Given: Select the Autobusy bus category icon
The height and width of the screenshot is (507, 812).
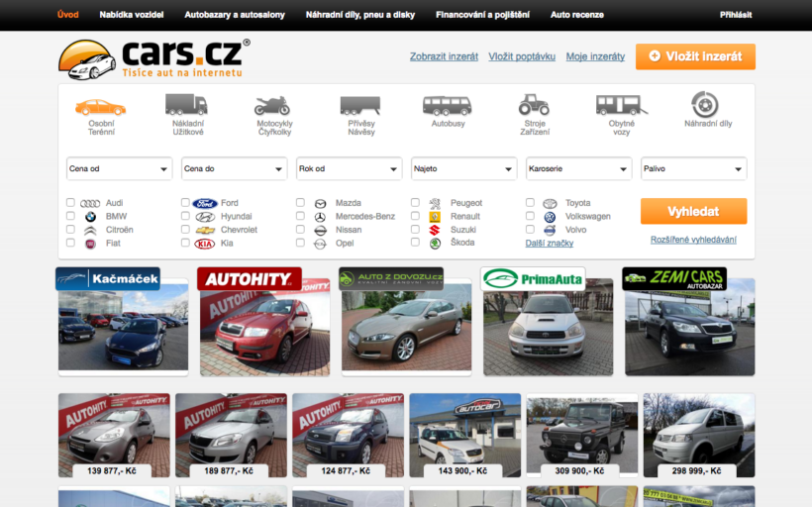Looking at the screenshot, I should coord(447,106).
